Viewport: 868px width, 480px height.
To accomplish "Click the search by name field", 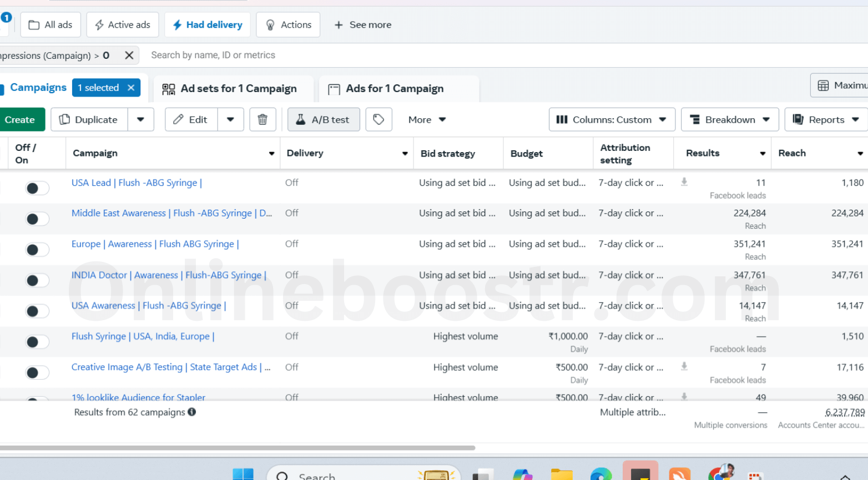I will click(x=333, y=55).
